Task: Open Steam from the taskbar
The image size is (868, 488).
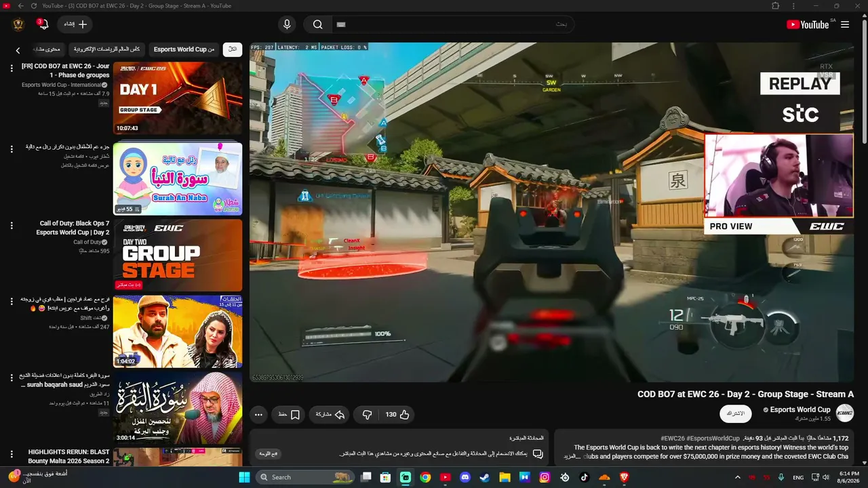Action: click(485, 477)
